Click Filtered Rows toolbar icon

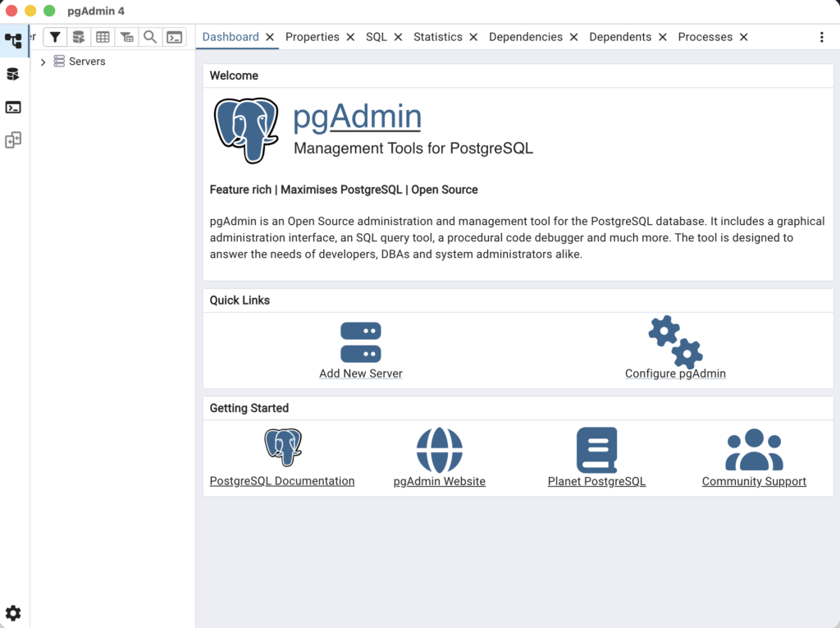coord(126,37)
